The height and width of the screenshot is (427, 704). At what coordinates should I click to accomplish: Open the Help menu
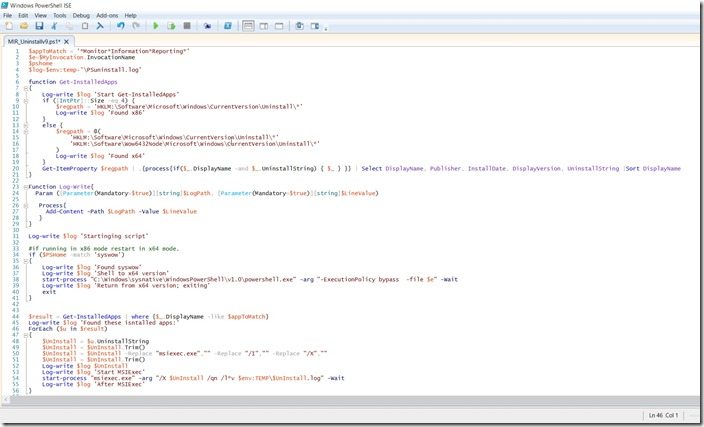[x=131, y=15]
